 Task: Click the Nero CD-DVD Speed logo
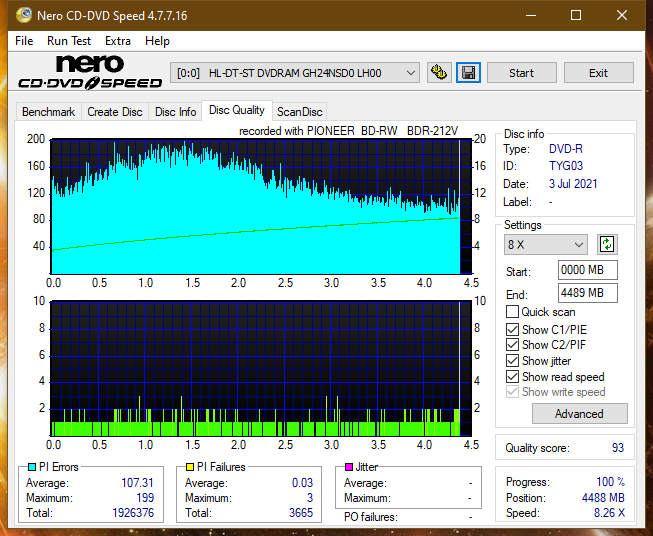(90, 72)
